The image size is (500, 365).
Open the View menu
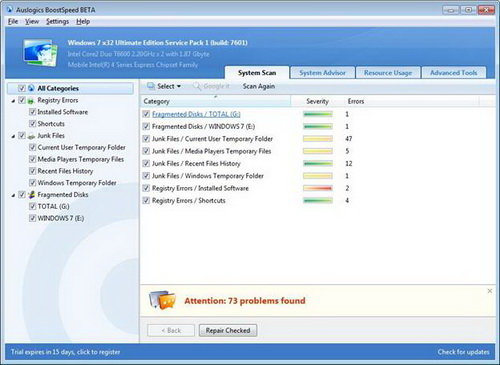[x=32, y=22]
